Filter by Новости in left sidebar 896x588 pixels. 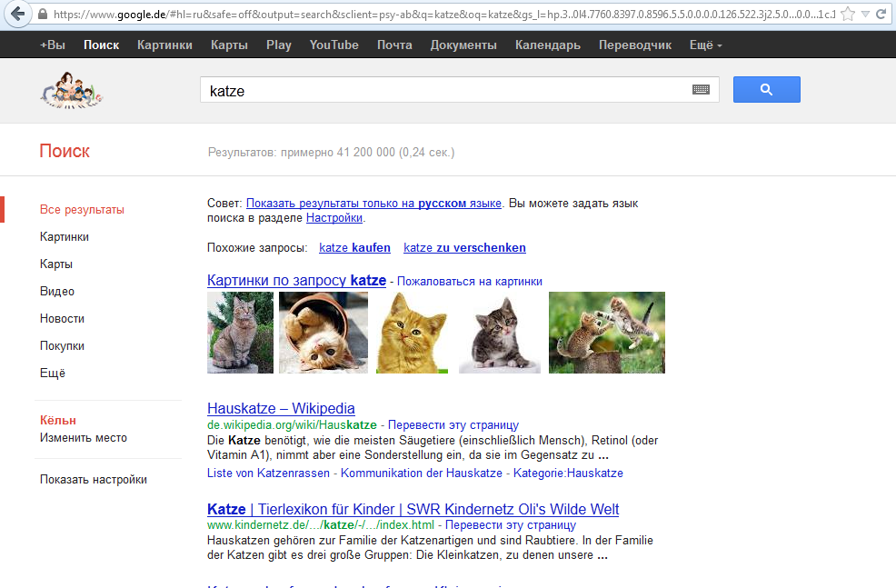coord(63,318)
